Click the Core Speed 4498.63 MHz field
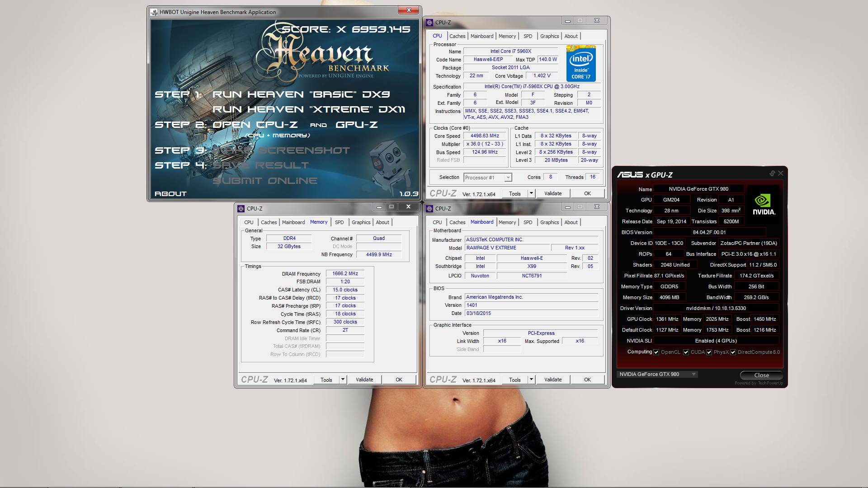The height and width of the screenshot is (488, 868). pos(485,136)
